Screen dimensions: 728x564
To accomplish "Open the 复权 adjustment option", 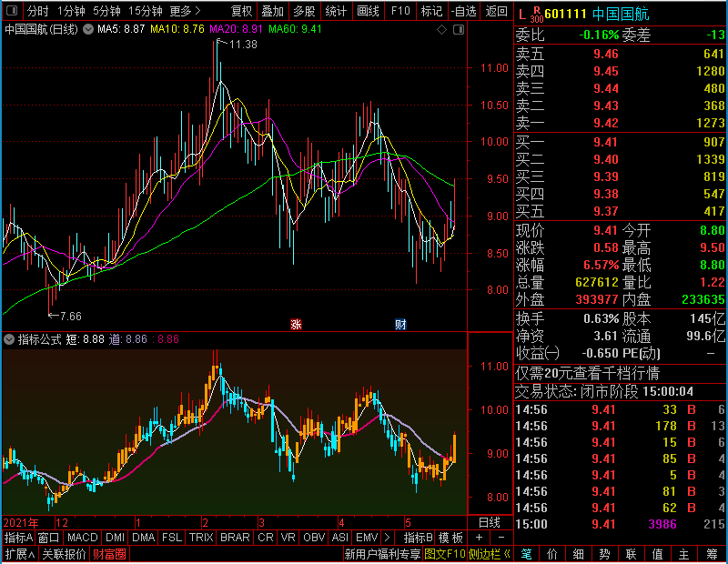I will [x=241, y=11].
